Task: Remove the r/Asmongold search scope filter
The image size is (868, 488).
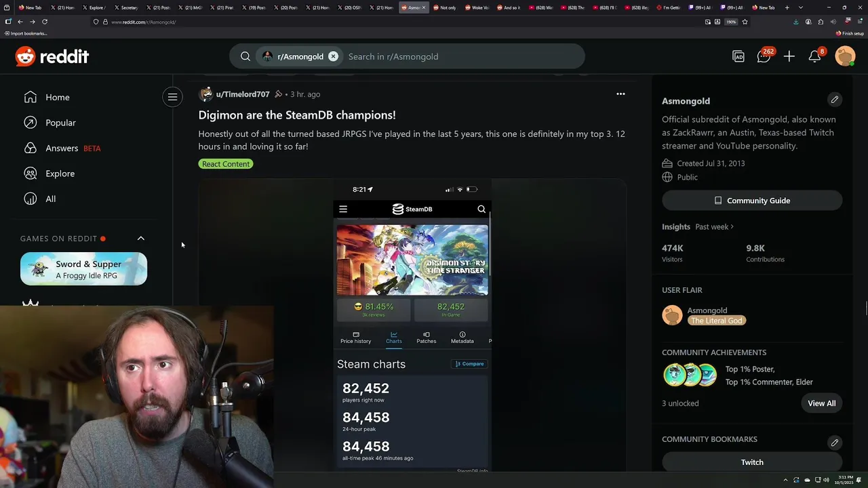Action: pos(333,56)
